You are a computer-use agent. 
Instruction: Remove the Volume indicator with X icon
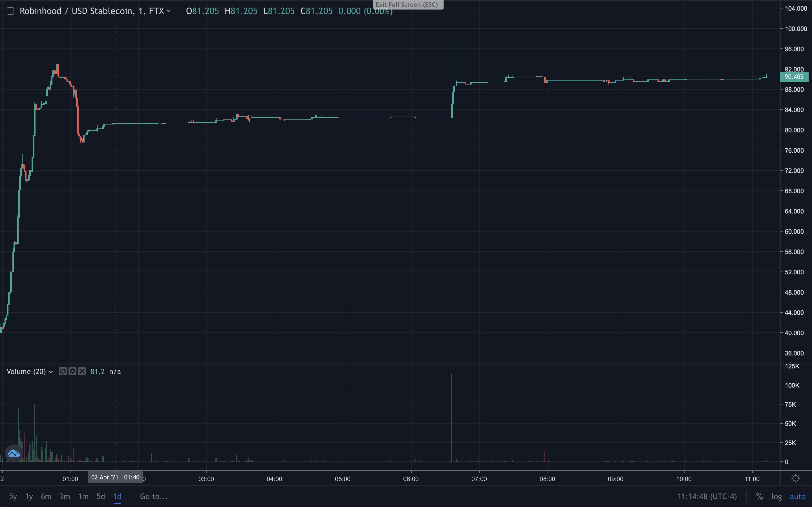tap(82, 371)
